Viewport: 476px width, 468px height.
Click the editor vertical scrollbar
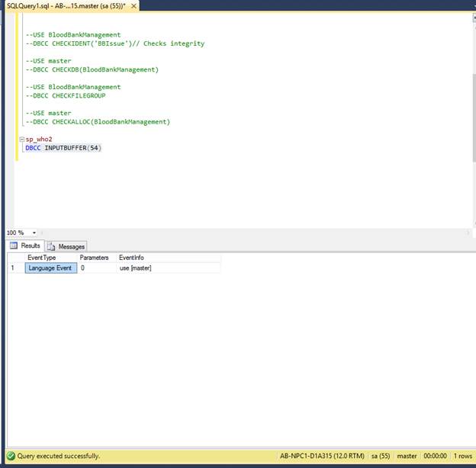coord(474,118)
